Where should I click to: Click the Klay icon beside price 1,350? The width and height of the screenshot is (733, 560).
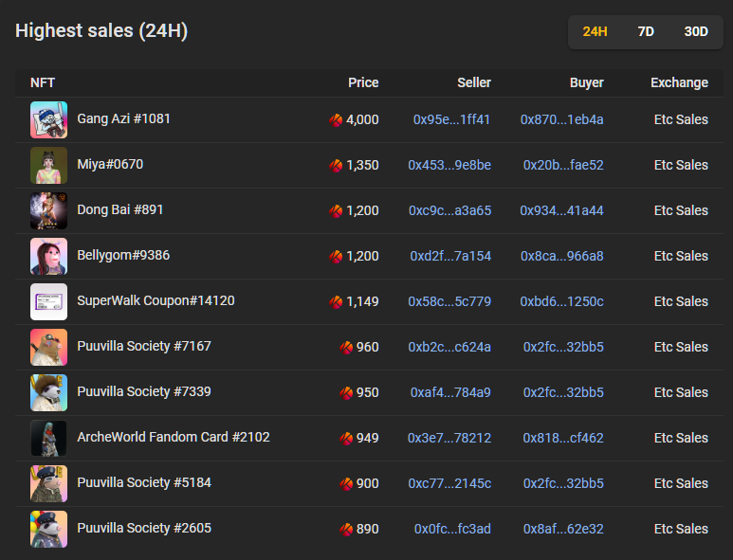coord(336,165)
